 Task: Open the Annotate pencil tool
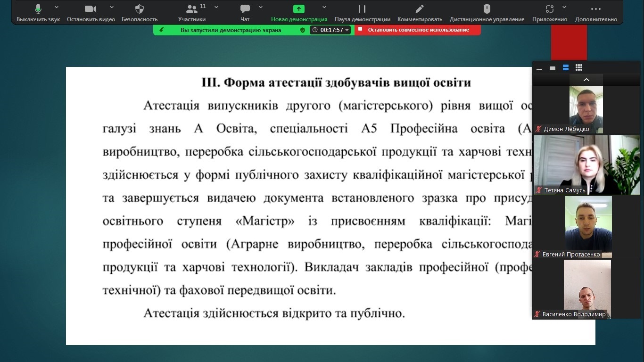(420, 9)
